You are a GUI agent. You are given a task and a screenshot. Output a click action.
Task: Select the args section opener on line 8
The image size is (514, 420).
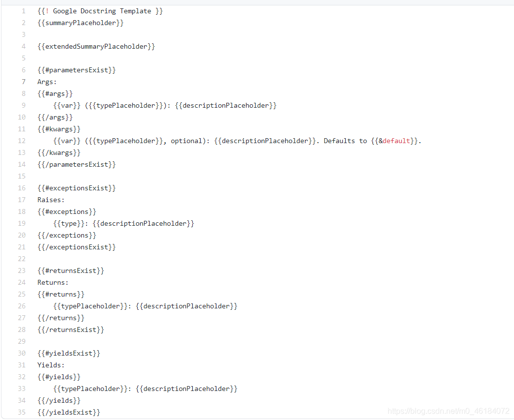tap(55, 93)
